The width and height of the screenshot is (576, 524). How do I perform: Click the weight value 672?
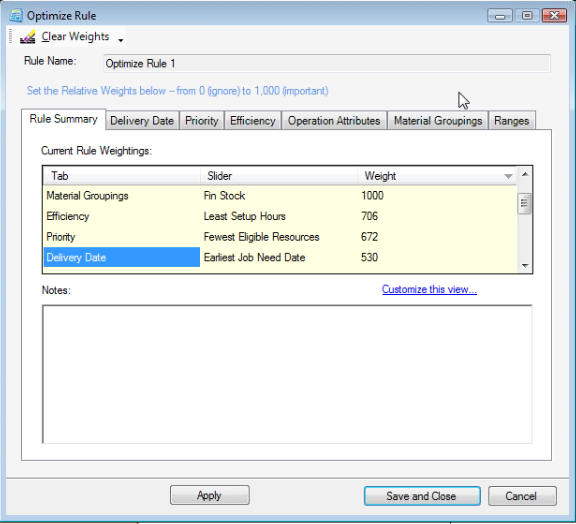click(369, 237)
